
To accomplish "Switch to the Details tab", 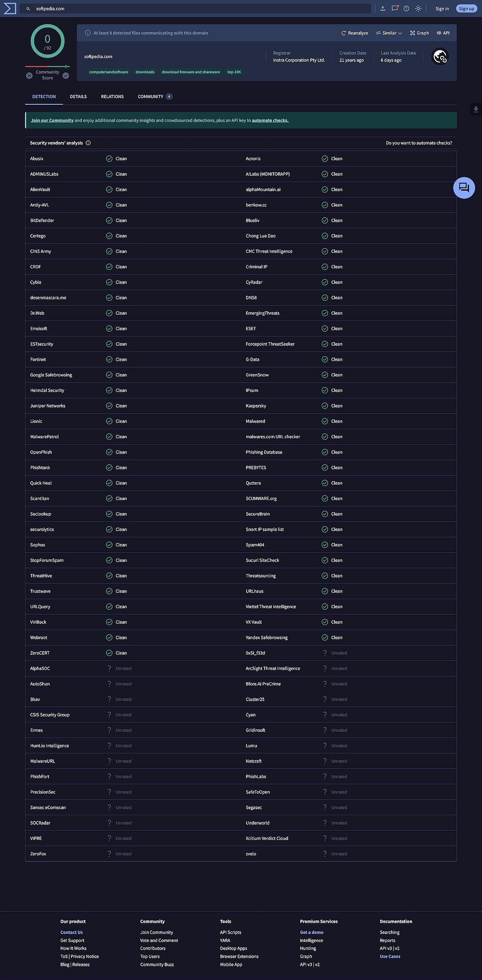I will pos(78,97).
